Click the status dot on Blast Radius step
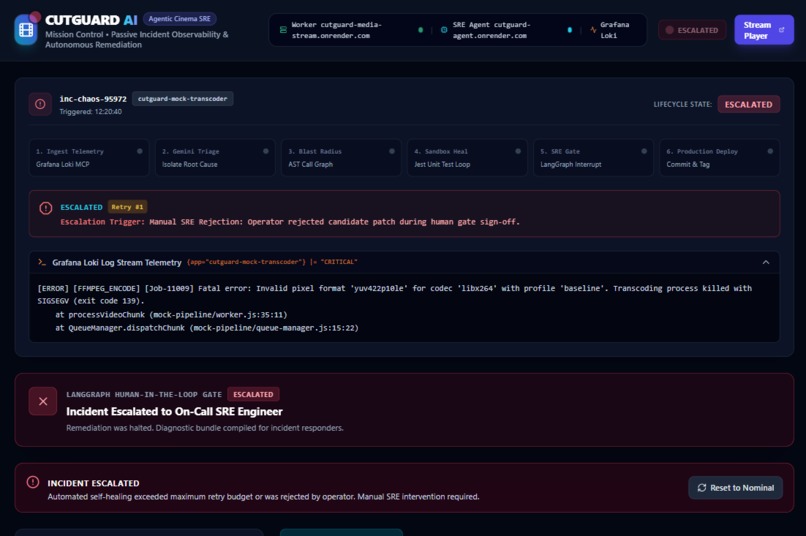Viewport: 806px width, 536px height. [392, 151]
